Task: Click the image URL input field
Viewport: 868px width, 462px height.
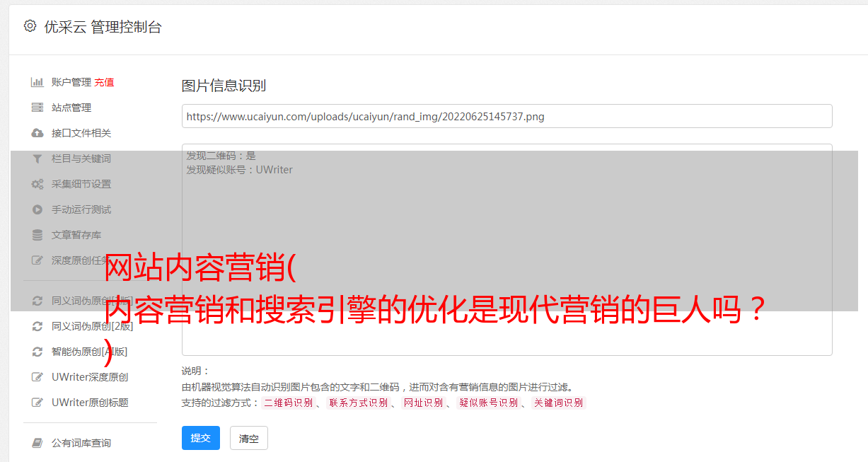Action: [x=507, y=116]
